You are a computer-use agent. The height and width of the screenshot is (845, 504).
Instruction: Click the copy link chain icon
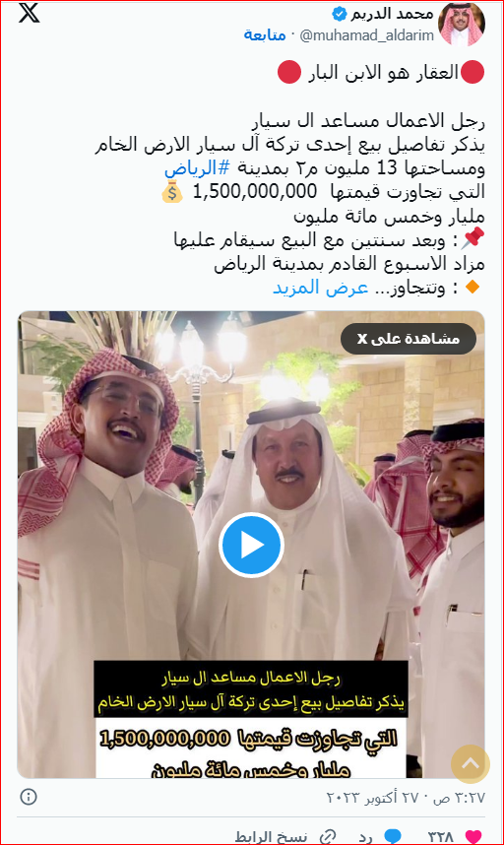tap(328, 837)
